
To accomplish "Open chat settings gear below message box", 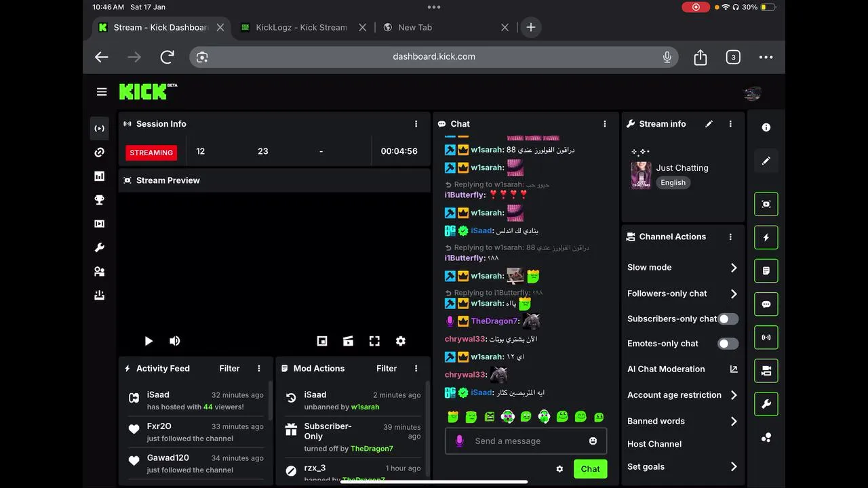I will (x=559, y=469).
